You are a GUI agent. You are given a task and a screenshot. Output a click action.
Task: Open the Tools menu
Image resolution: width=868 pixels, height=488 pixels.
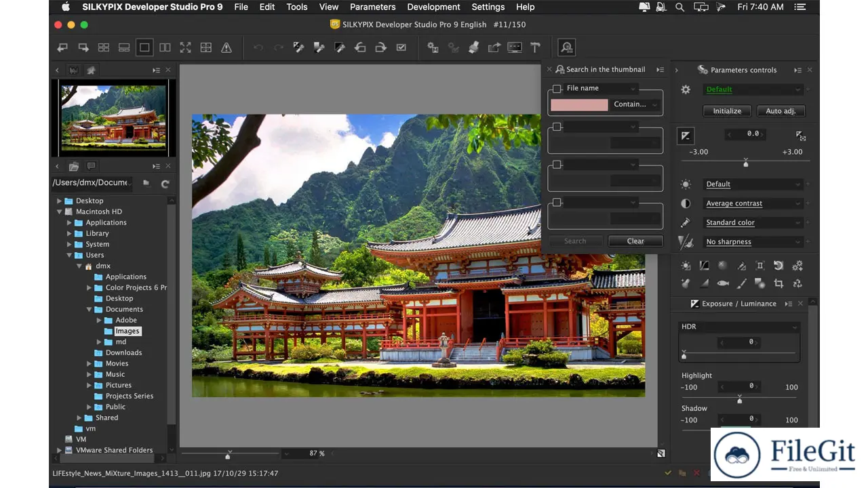click(x=297, y=7)
